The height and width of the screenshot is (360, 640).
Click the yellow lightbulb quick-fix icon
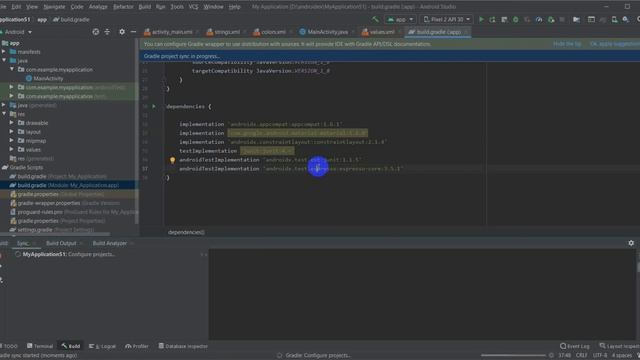tap(172, 160)
